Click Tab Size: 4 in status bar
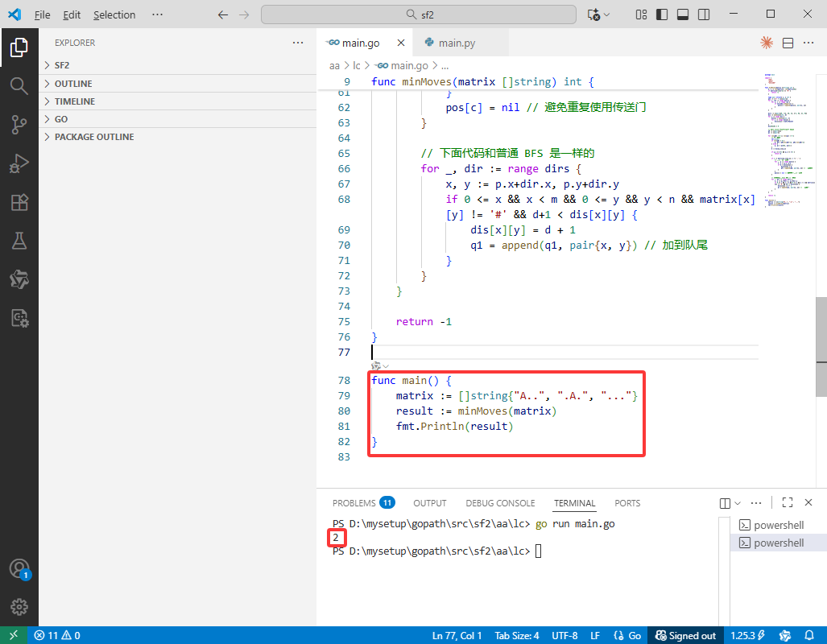The height and width of the screenshot is (644, 827). tap(517, 635)
